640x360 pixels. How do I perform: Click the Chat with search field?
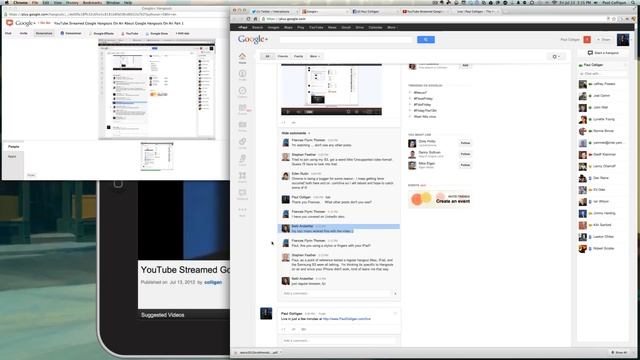coord(603,73)
